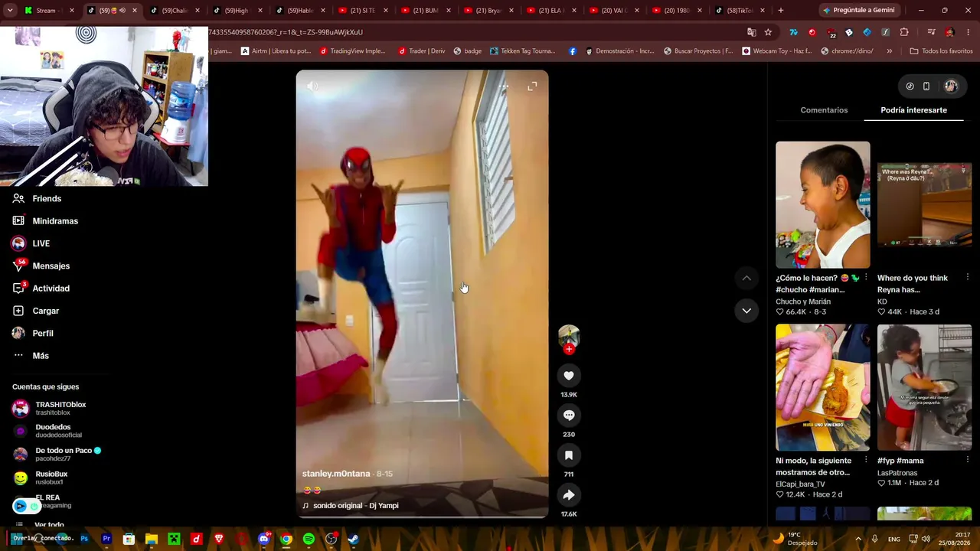Open options for ¿Cómo le hacen? video
Viewport: 980px width, 551px height.
(866, 278)
